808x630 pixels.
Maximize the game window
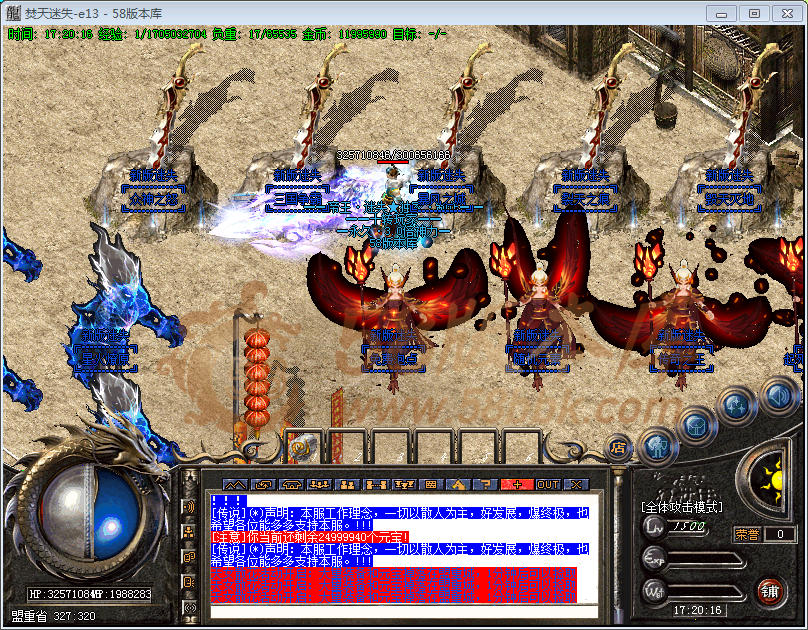point(754,13)
